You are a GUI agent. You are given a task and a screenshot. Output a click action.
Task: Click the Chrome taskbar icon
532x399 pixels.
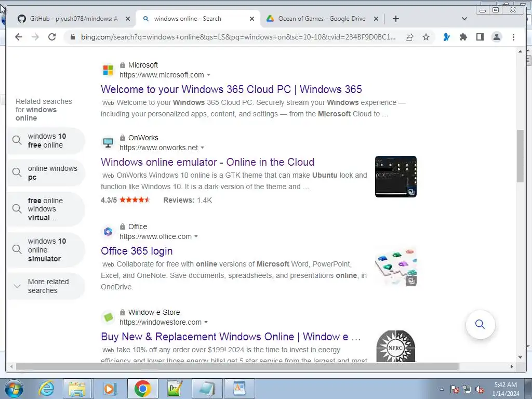click(x=142, y=389)
